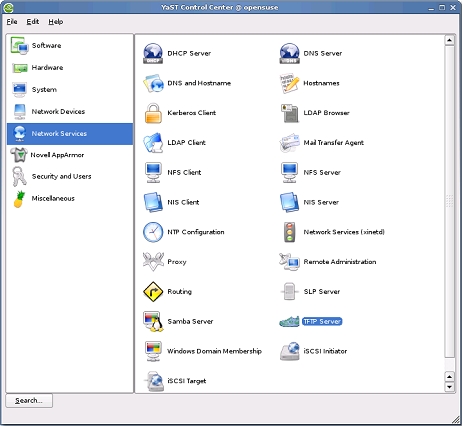The height and width of the screenshot is (426, 462).
Task: Select Security and Users category
Action: pos(70,176)
